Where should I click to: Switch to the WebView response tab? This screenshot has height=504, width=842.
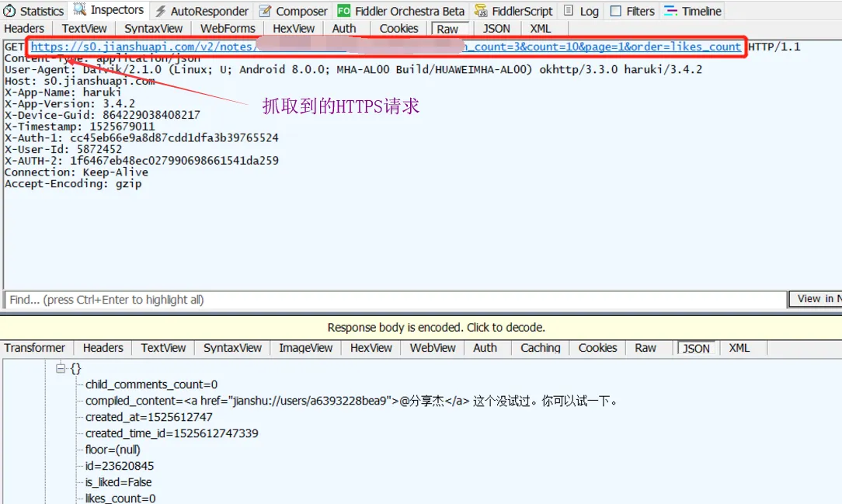pos(433,348)
